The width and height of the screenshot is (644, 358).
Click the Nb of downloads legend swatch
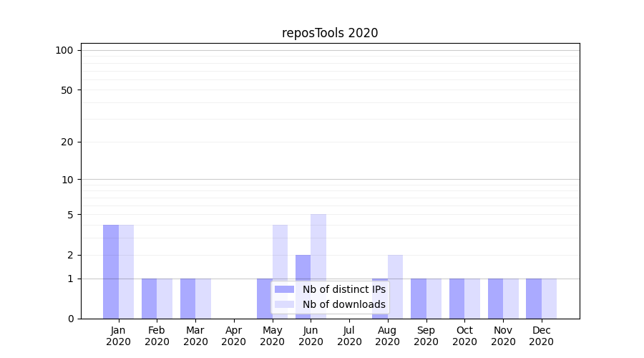pyautogui.click(x=284, y=304)
